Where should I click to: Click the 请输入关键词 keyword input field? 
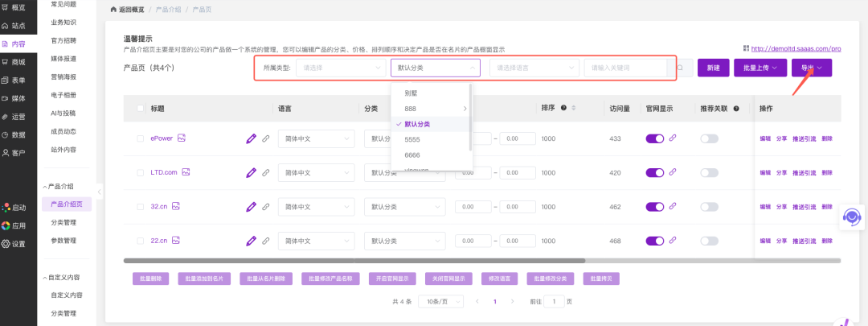point(627,68)
